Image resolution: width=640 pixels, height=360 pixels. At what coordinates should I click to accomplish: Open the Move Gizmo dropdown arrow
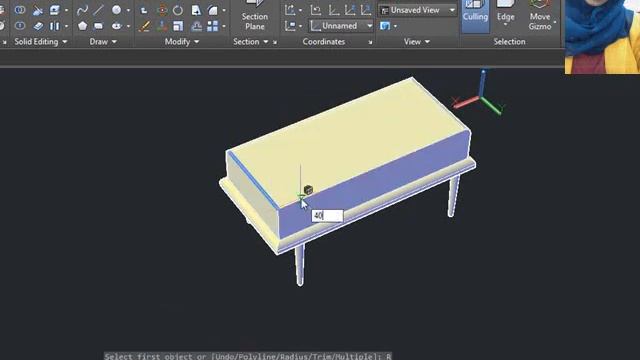click(555, 22)
